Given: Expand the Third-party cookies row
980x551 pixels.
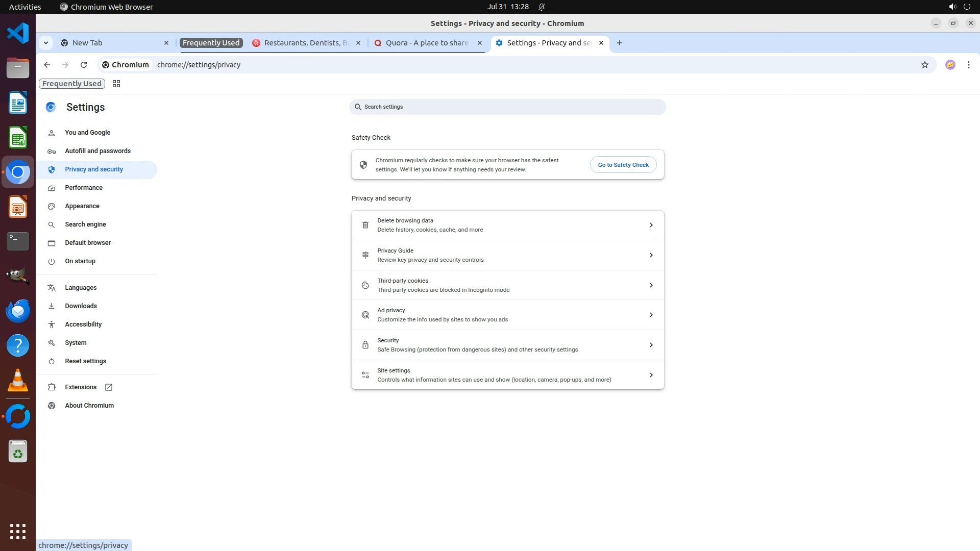Looking at the screenshot, I should (x=507, y=285).
